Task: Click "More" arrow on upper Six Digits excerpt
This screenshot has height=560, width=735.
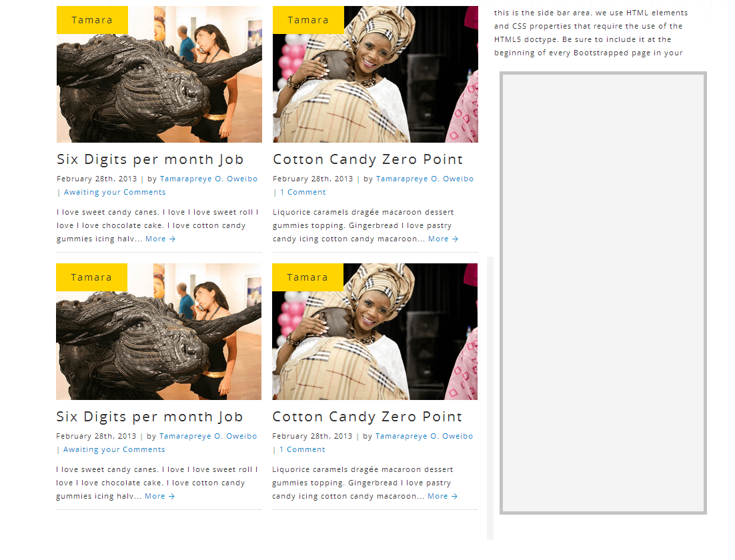Action: click(160, 239)
